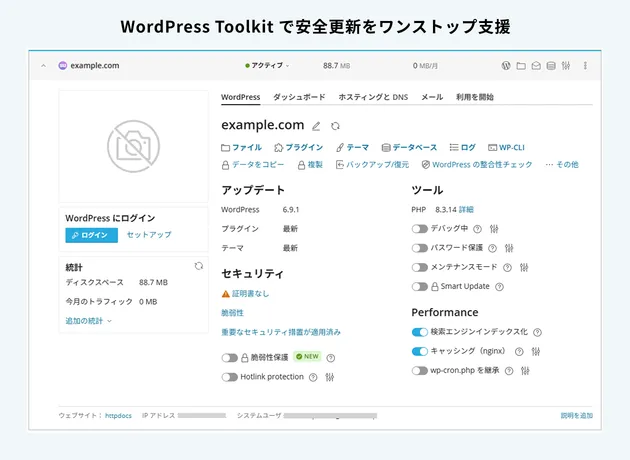Open the データベース link
Viewport: 630px width, 460px height.
tap(409, 147)
